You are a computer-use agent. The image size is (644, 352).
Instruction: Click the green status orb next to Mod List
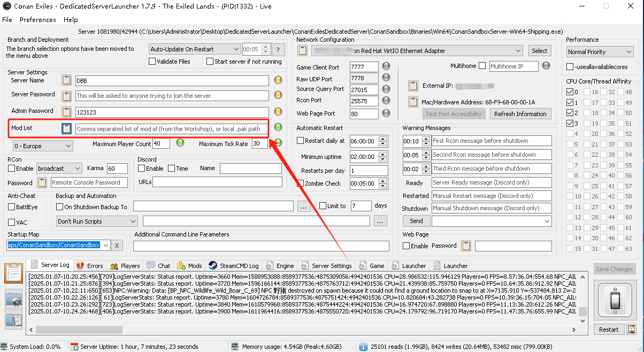click(278, 127)
